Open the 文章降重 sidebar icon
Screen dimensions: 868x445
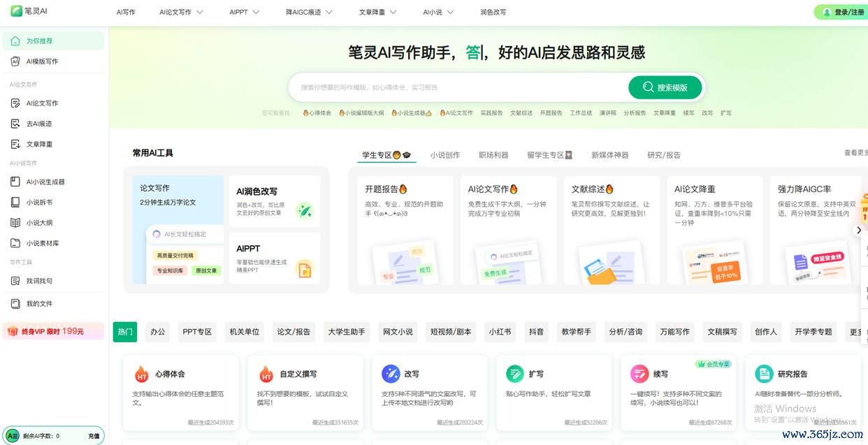(15, 144)
